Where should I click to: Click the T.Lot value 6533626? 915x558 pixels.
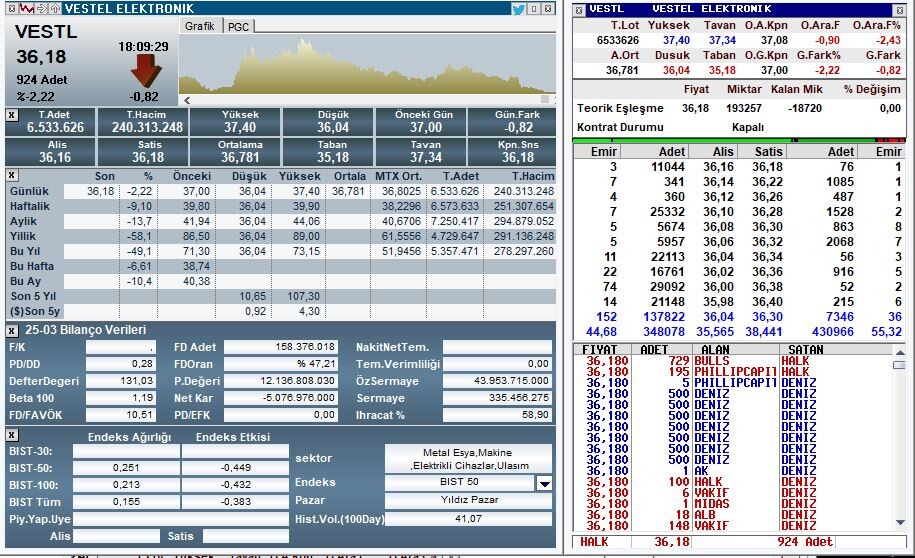(x=617, y=40)
